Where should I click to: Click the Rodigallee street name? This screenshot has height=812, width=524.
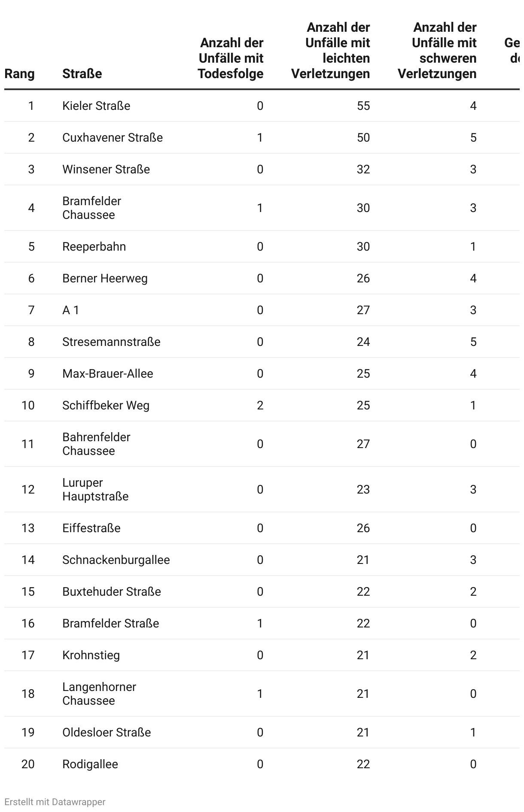pos(90,764)
